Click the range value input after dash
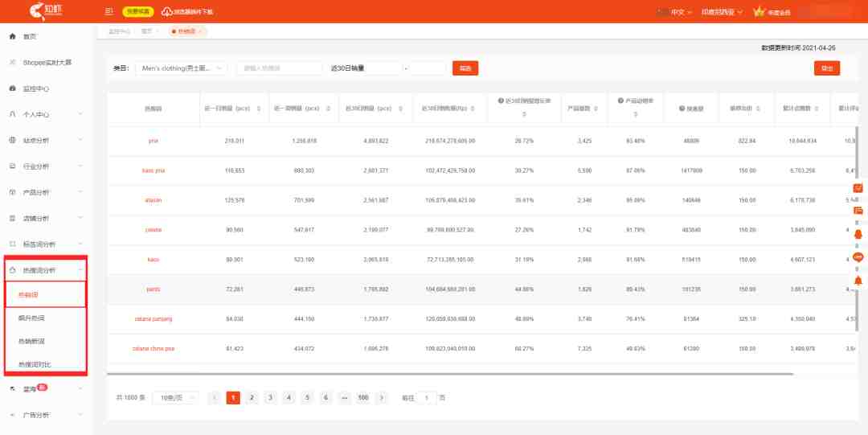 (x=428, y=68)
